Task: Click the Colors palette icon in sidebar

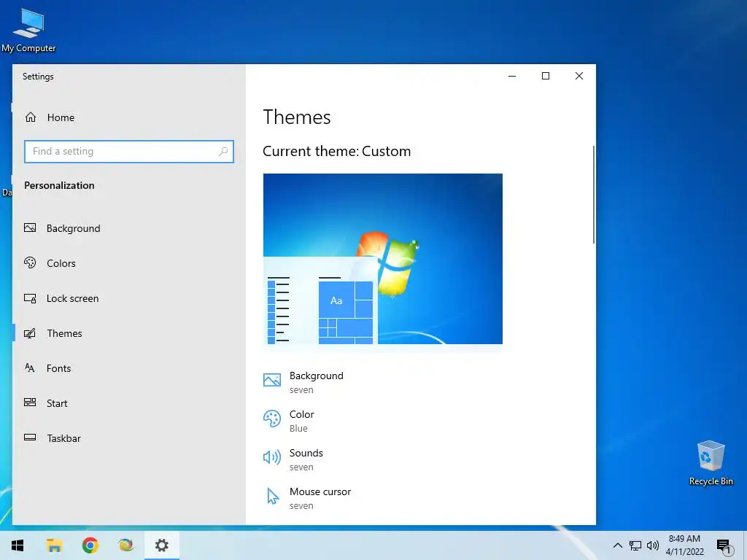Action: click(30, 262)
